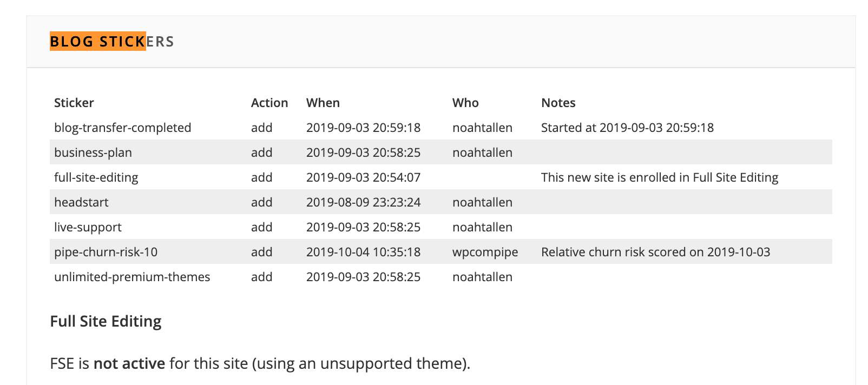This screenshot has height=385, width=868.
Task: Select the 2019-08-09 23:23:24 timestamp
Action: 364,202
